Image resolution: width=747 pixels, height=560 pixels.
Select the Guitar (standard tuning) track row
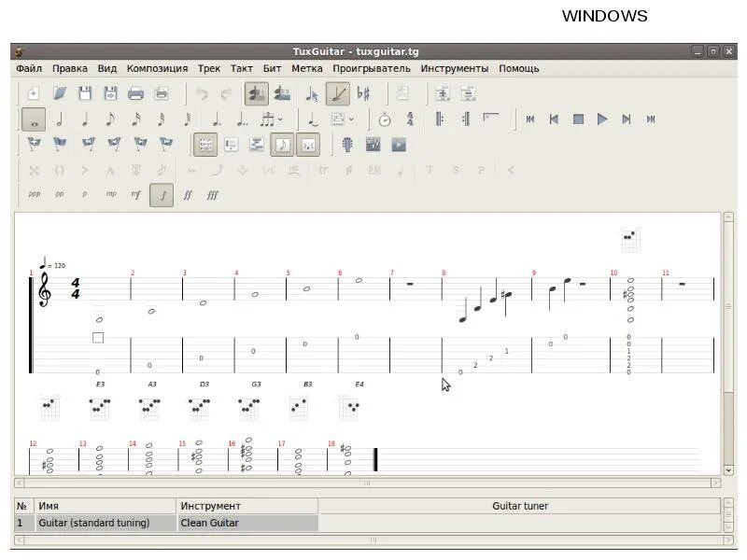[x=167, y=523]
